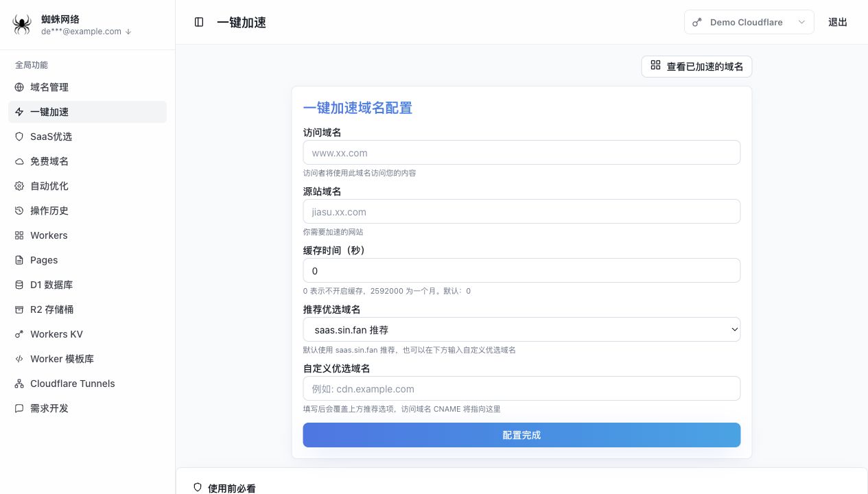Expand the 推荐优选域名 select box
868x494 pixels.
click(521, 329)
